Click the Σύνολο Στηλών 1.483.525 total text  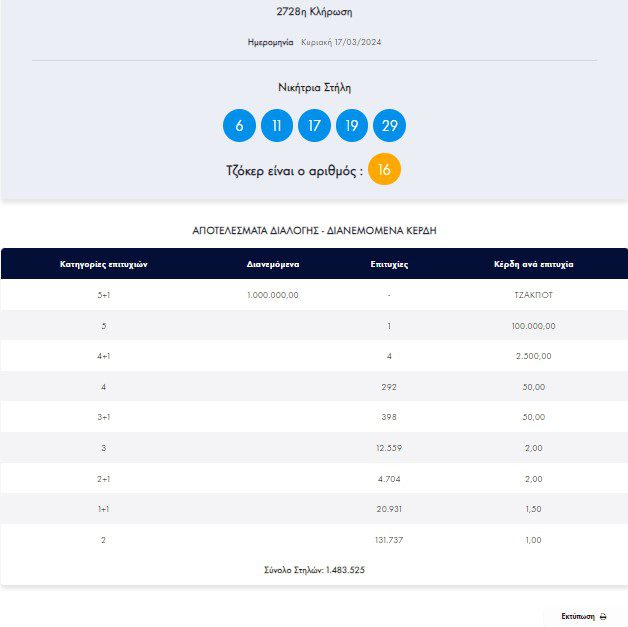pyautogui.click(x=314, y=570)
